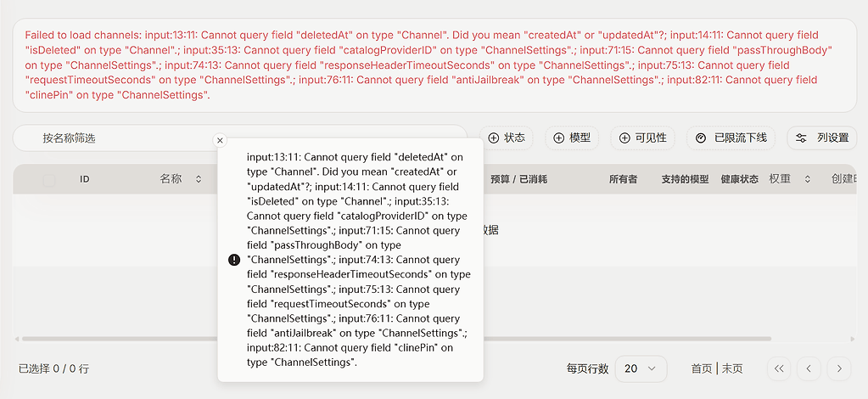Click the scrollbar right arrow
This screenshot has width=868, height=399.
point(853,339)
